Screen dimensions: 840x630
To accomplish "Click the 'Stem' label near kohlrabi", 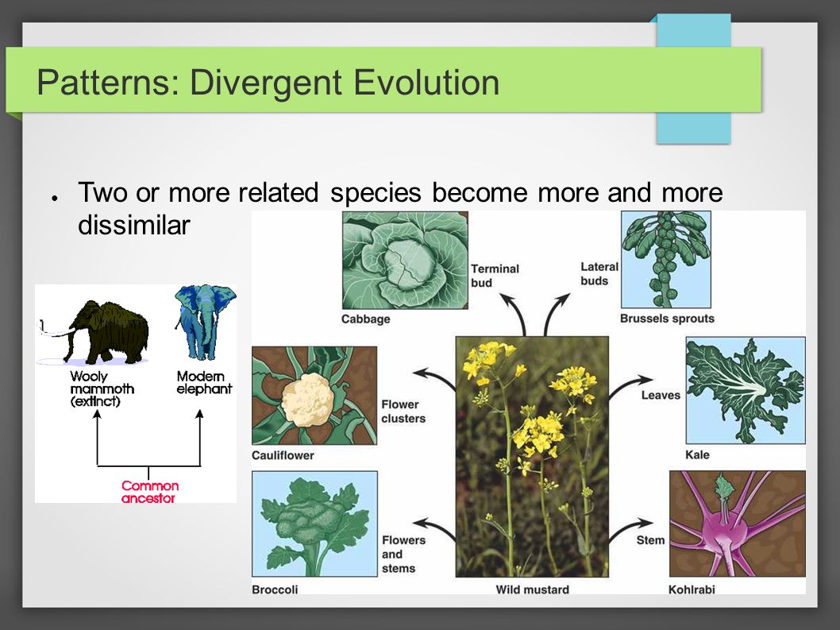I will [650, 540].
